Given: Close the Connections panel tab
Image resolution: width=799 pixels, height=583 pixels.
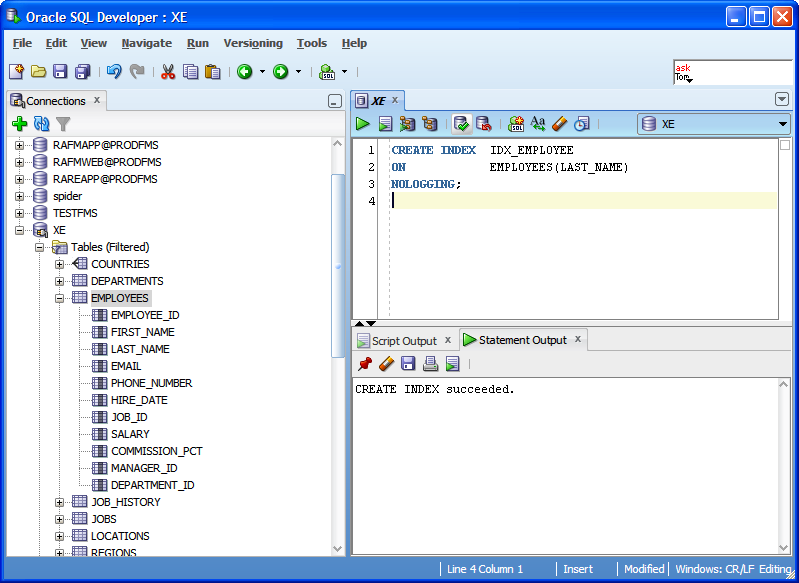Looking at the screenshot, I should (97, 100).
